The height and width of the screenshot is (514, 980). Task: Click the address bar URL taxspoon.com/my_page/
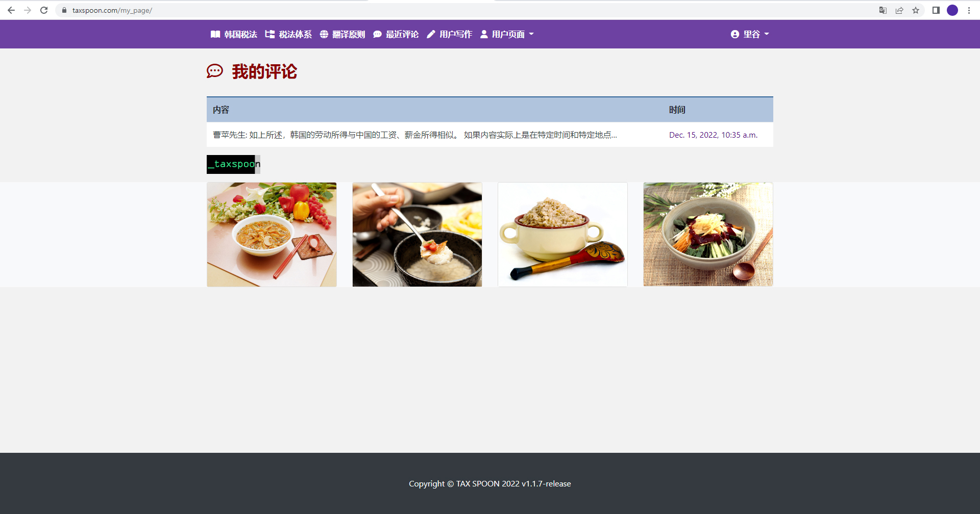(112, 10)
